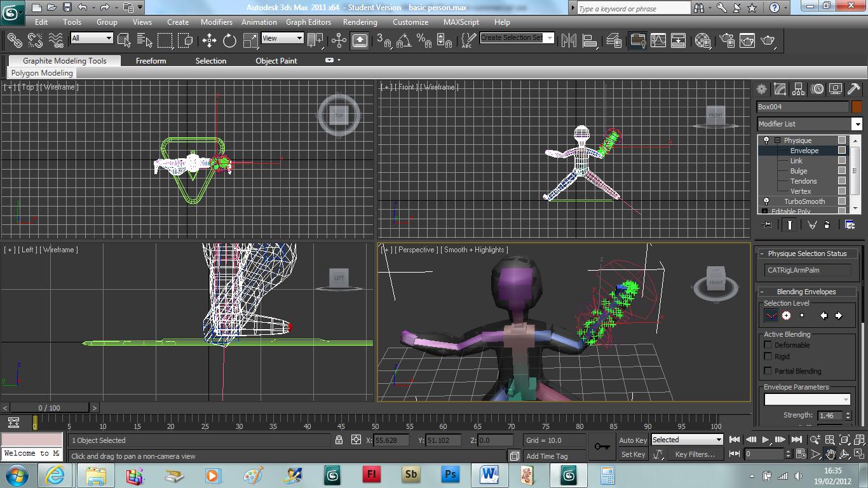868x488 pixels.
Task: Activate the Select and Rotate tool
Action: [229, 41]
